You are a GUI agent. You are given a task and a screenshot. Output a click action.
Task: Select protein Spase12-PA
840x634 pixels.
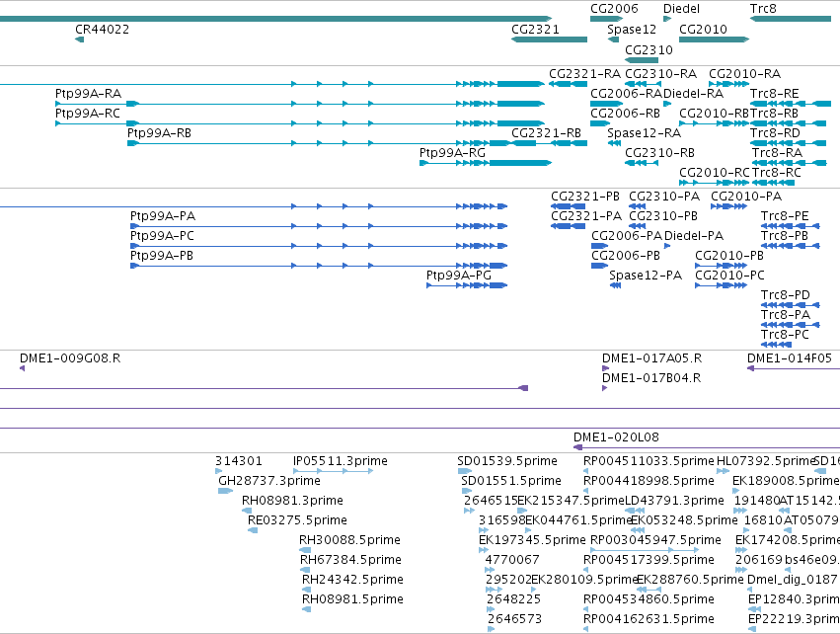646,276
